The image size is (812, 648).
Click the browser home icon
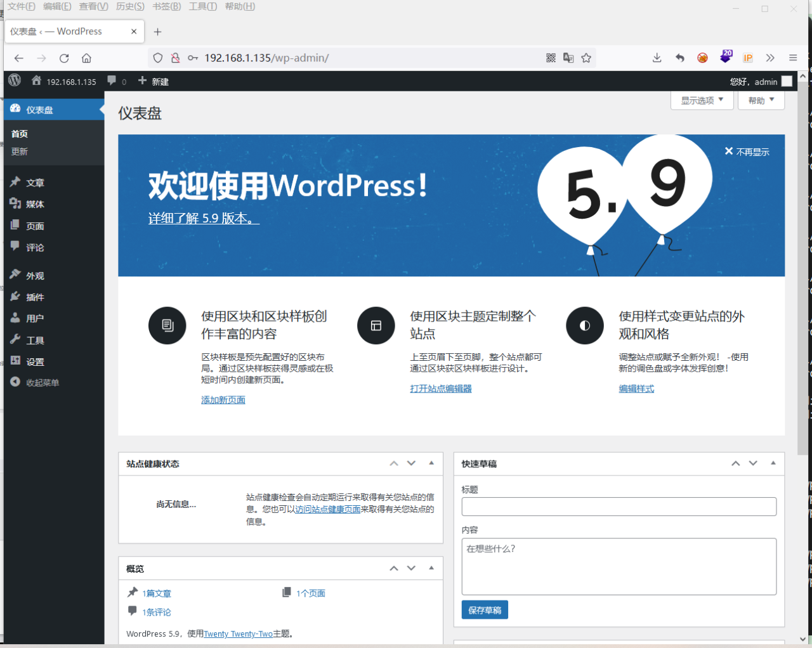[86, 58]
